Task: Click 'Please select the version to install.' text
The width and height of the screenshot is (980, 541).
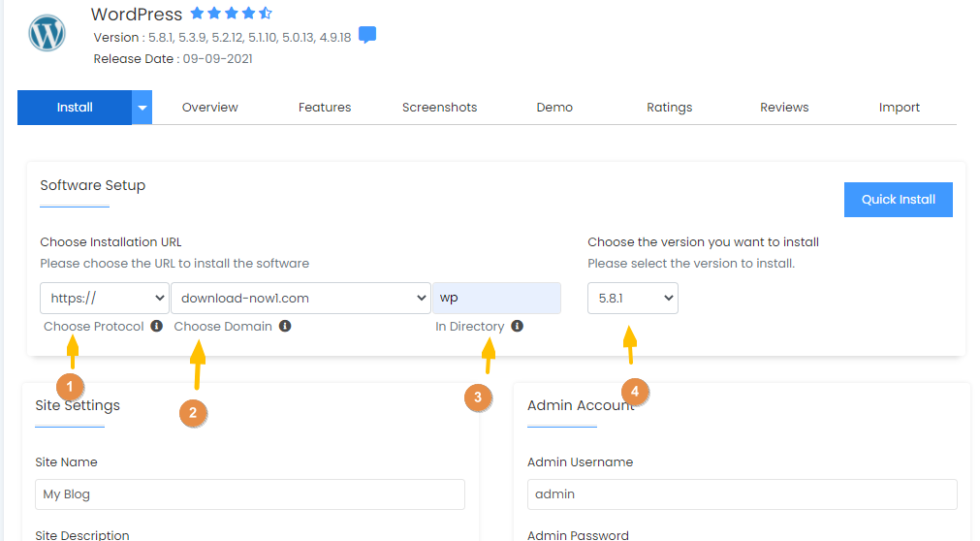Action: (x=691, y=264)
